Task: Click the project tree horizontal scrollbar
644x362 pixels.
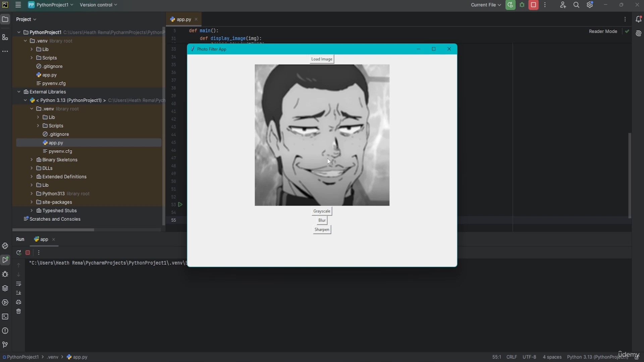Action: point(53,230)
